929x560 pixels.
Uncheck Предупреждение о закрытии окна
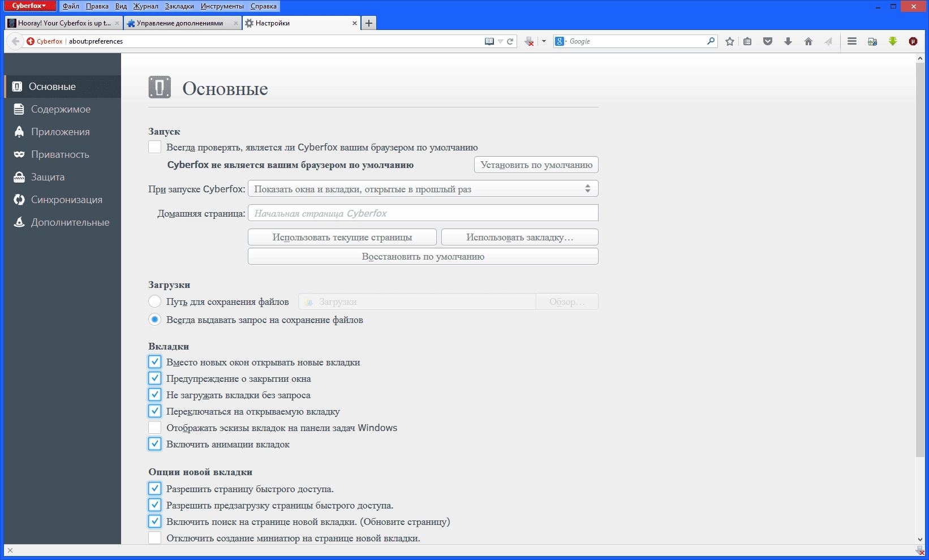[x=154, y=378]
